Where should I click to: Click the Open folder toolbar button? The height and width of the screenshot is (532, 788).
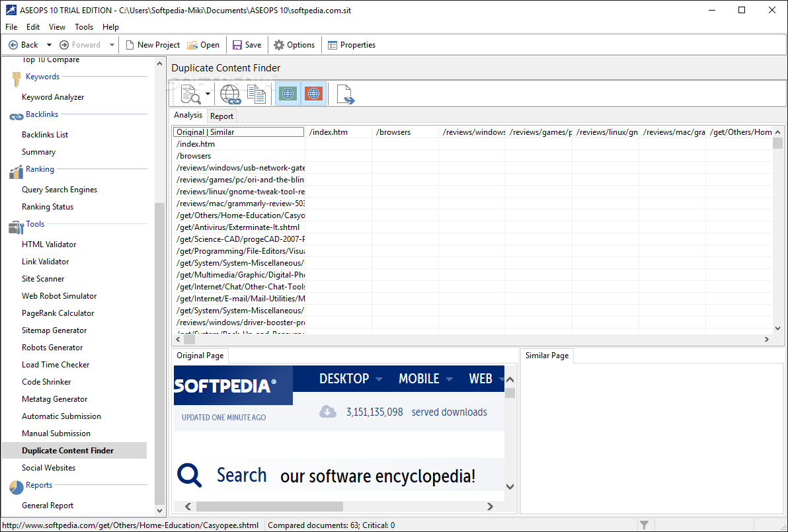pos(203,45)
